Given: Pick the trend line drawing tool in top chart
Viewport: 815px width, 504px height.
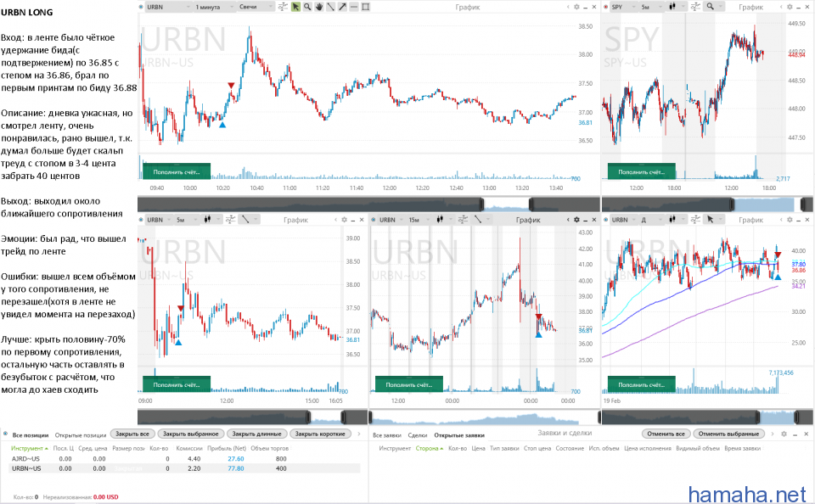Looking at the screenshot, I should [x=330, y=6].
